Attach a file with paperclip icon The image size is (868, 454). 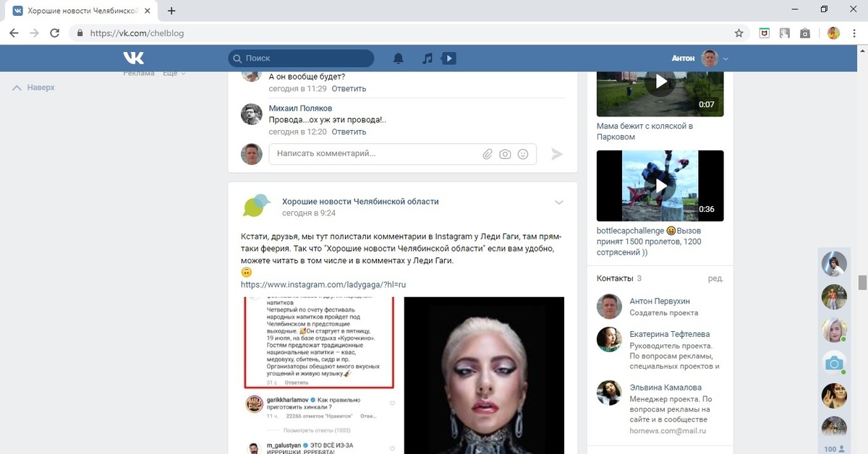[x=488, y=154]
